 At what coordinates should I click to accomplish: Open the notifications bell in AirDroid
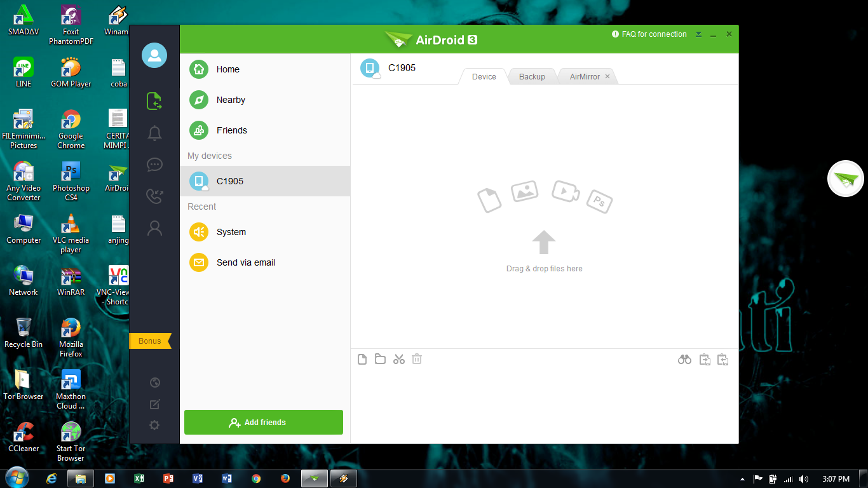coord(154,133)
